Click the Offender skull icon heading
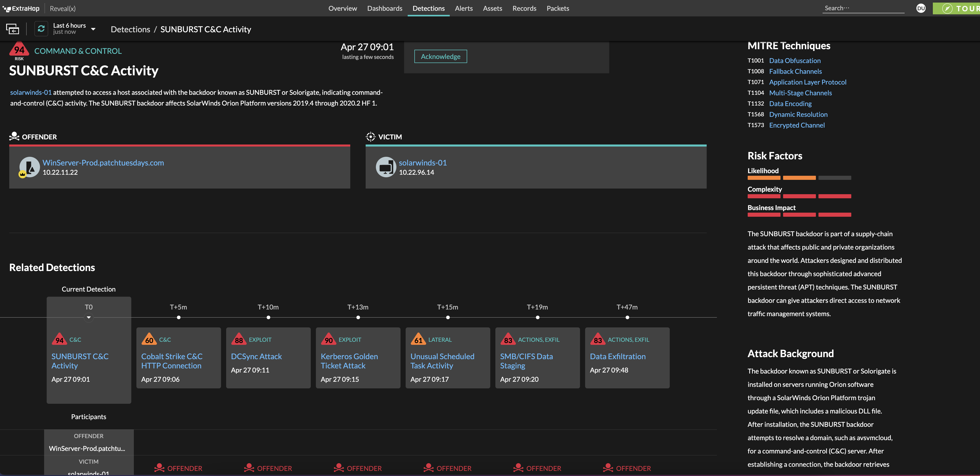Screen dimensions: 980x476 coord(14,136)
